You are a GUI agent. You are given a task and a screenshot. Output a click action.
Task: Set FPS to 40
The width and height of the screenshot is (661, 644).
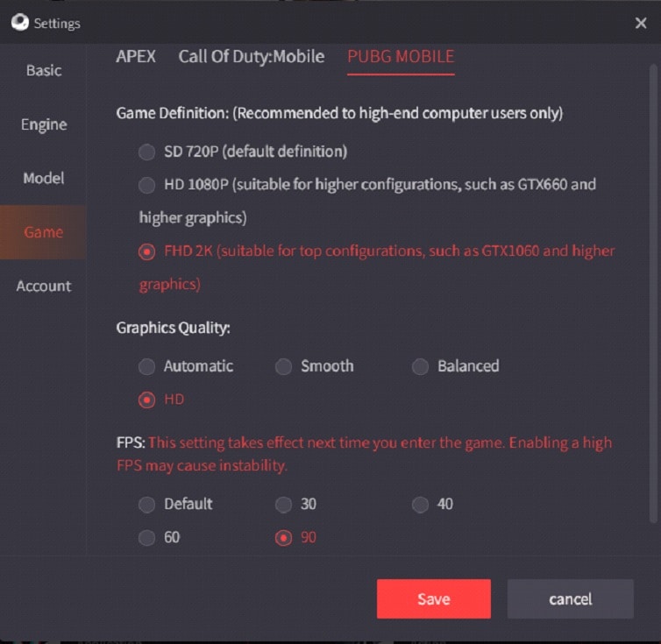click(420, 504)
